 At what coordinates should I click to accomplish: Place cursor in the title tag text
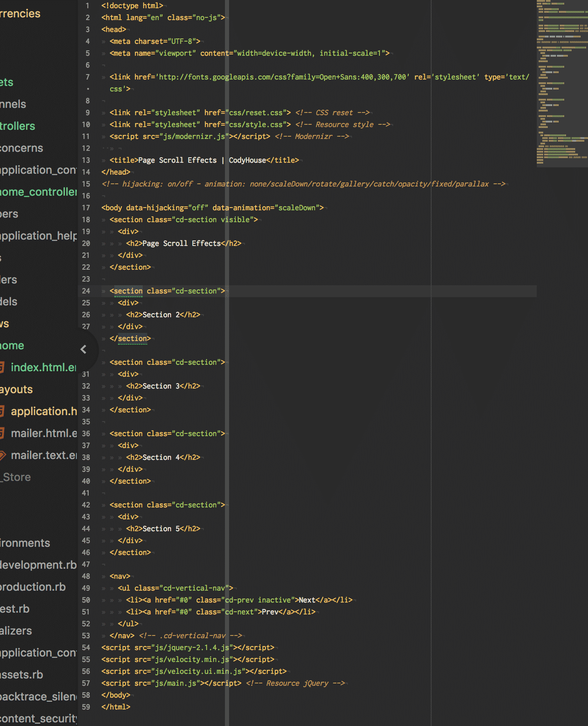(202, 160)
